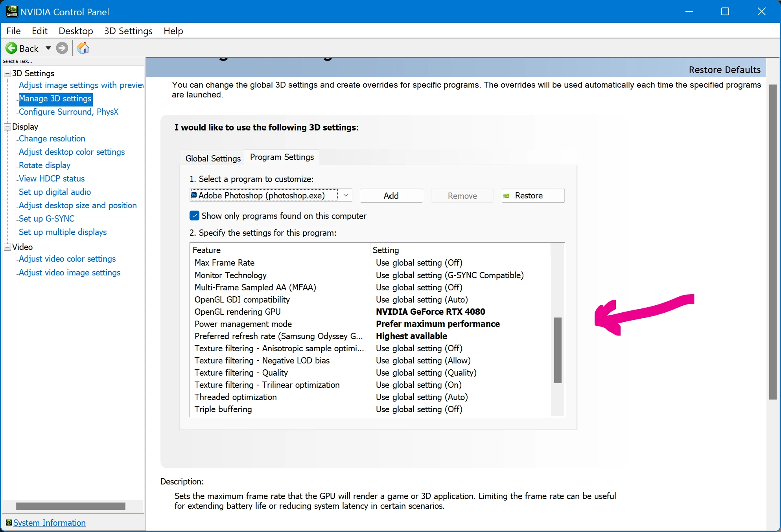Open the program selection dropdown
Screen dimensions: 781x532
tap(346, 195)
